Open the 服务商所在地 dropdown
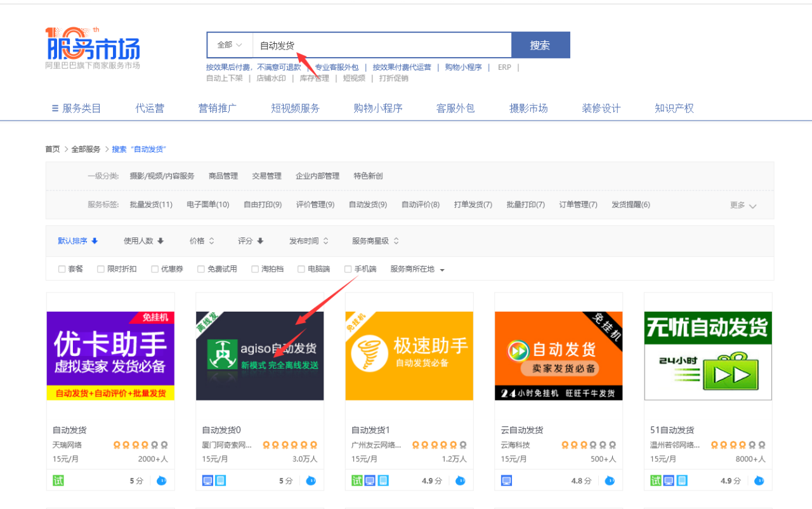Screen dimensions: 812x509 [x=417, y=269]
